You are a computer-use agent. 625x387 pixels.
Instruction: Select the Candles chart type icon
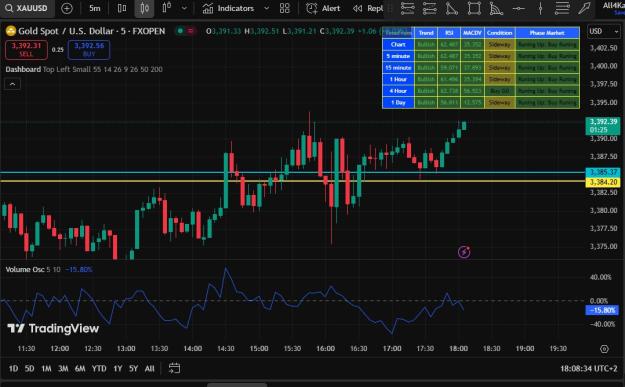click(x=144, y=8)
